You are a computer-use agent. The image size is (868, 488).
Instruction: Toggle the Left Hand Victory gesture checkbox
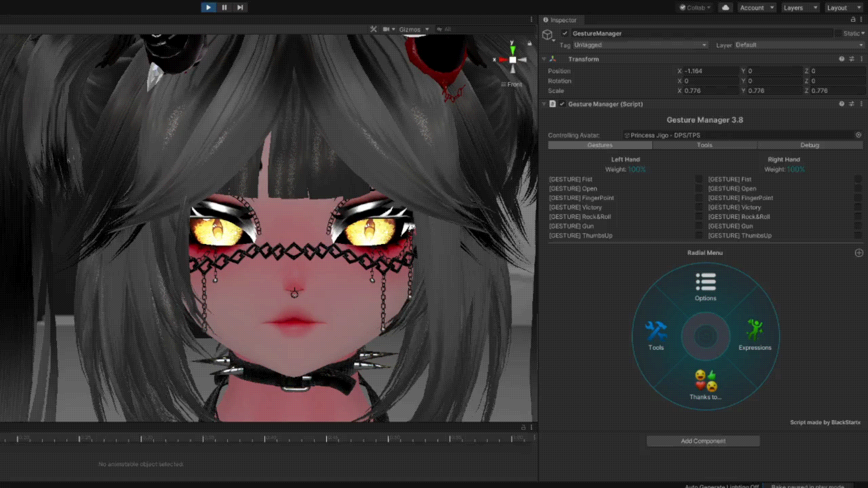[699, 207]
